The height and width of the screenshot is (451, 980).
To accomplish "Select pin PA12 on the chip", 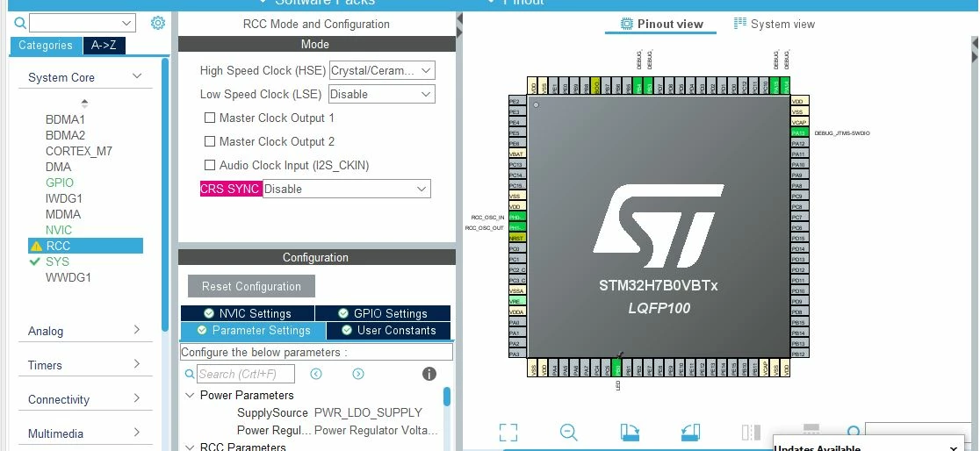I will 799,144.
